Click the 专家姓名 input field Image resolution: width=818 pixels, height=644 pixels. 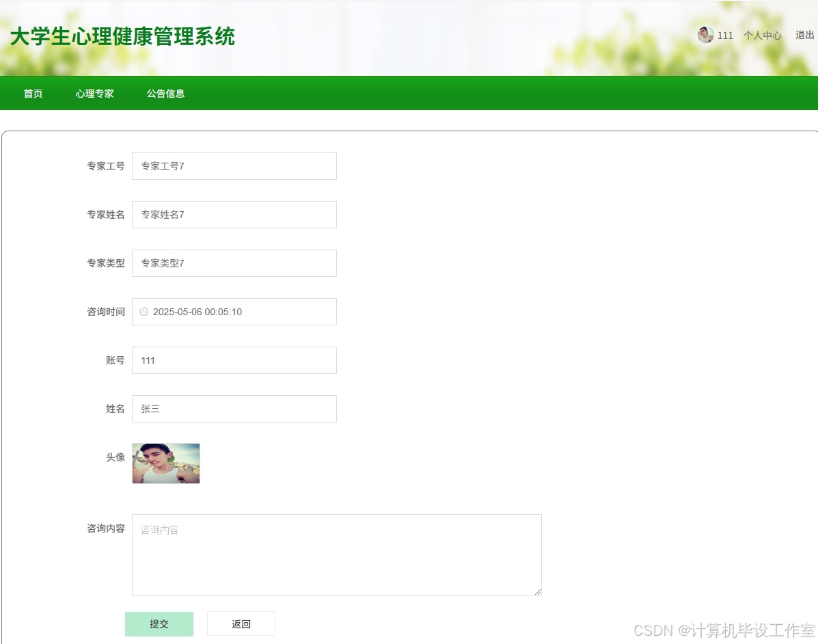(234, 215)
